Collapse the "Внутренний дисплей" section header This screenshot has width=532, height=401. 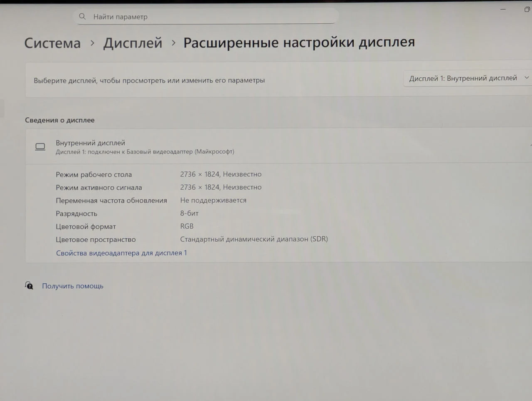tap(278, 146)
